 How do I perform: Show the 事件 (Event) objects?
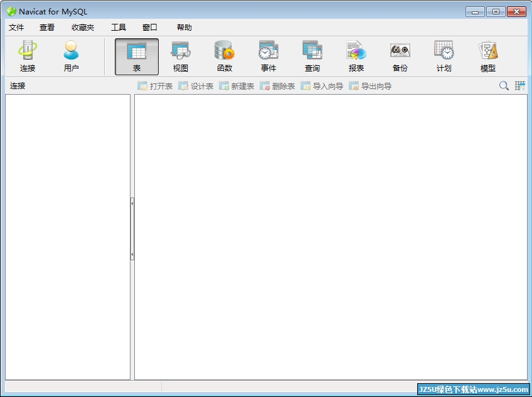point(269,56)
